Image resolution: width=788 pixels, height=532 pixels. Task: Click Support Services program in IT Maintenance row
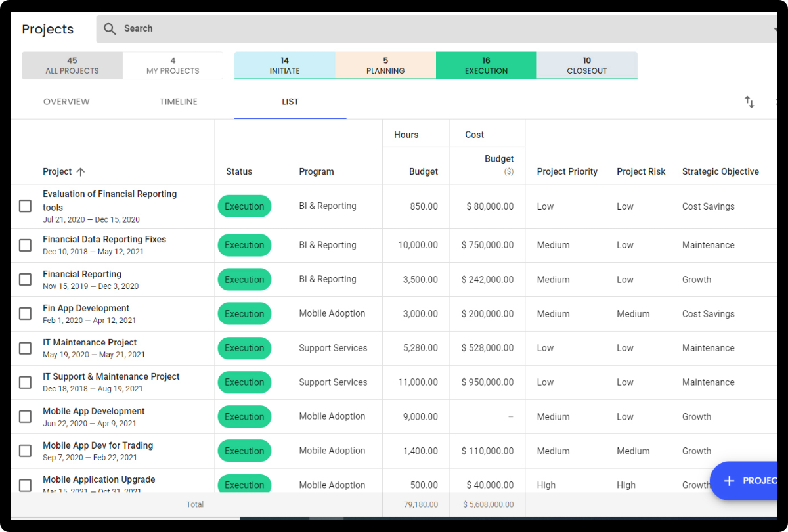point(333,348)
